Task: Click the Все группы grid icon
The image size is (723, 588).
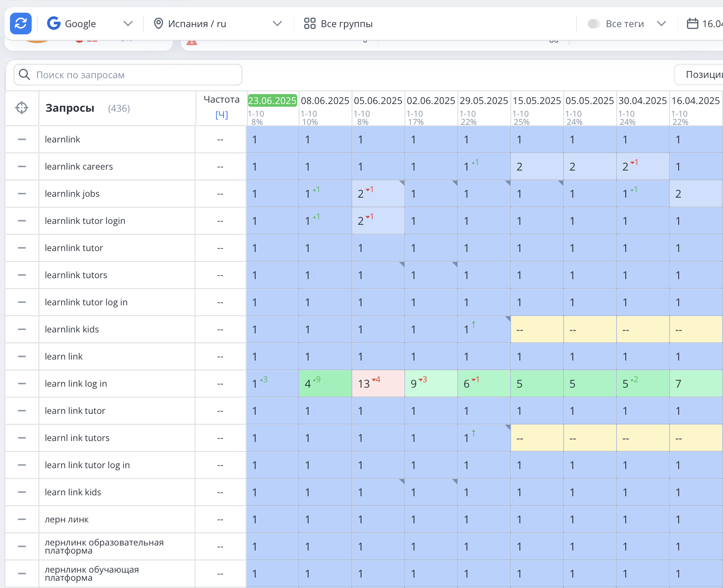Action: [309, 24]
